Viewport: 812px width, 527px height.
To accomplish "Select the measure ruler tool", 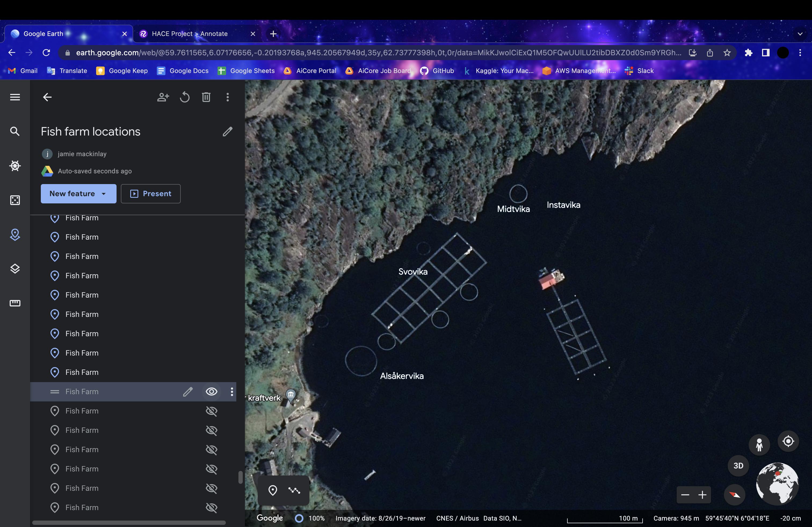I will click(x=15, y=303).
